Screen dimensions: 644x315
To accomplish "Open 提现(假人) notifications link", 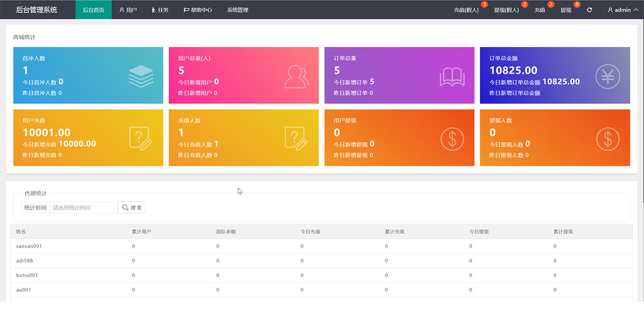I will [x=506, y=10].
